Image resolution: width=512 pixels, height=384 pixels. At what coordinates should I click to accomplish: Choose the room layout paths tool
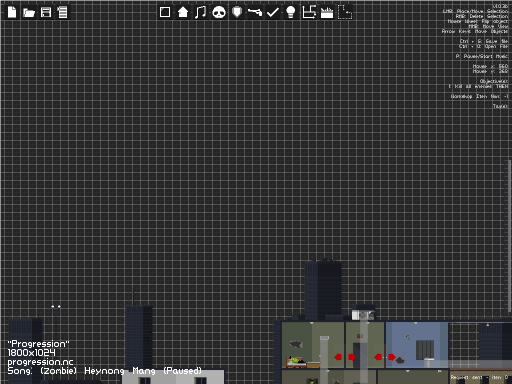click(309, 12)
